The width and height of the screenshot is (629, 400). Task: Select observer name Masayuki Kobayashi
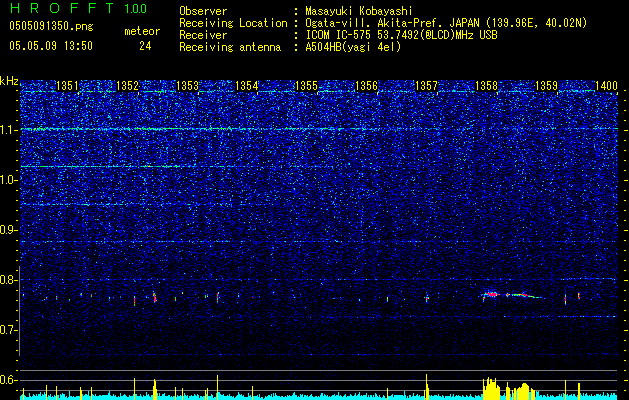(359, 11)
